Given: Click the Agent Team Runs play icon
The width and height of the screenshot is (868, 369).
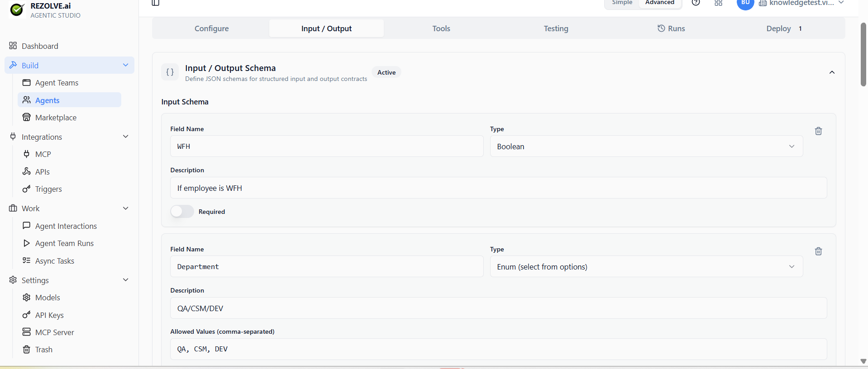Looking at the screenshot, I should click(27, 243).
